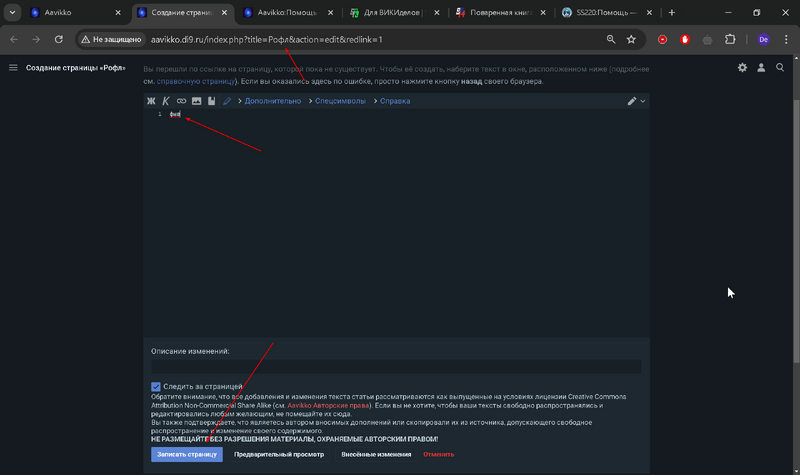
Task: Open the Aavikko:Авторские права link
Action: (328, 405)
